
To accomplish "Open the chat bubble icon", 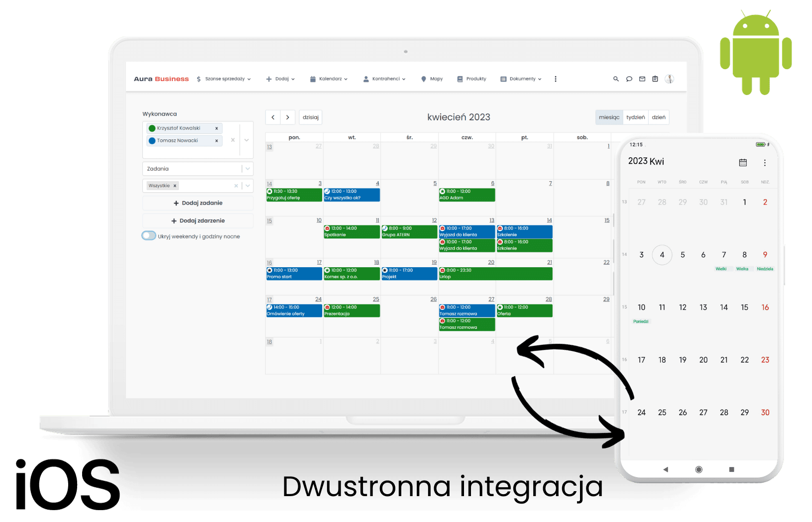I will click(629, 79).
